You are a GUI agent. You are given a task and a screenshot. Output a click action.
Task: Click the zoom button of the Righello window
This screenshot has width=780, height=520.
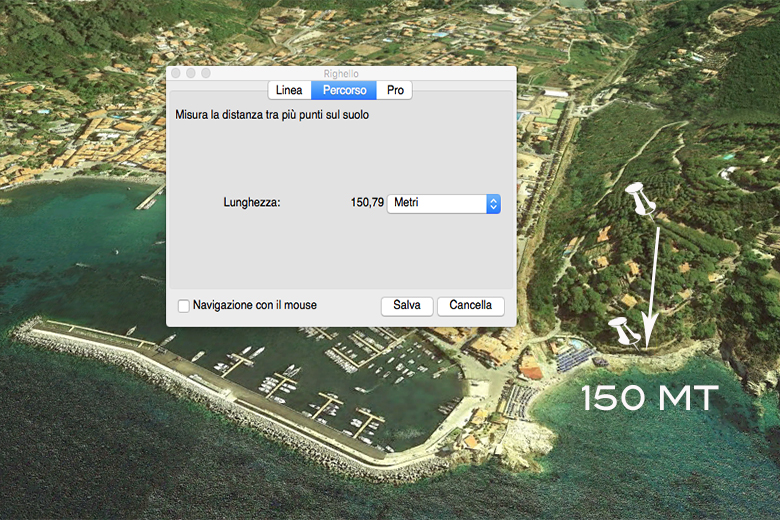pyautogui.click(x=206, y=73)
